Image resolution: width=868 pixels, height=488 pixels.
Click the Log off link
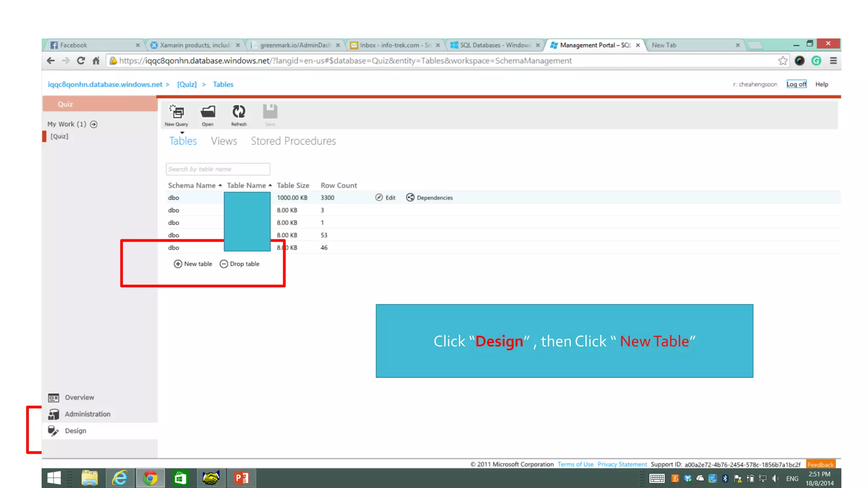796,84
